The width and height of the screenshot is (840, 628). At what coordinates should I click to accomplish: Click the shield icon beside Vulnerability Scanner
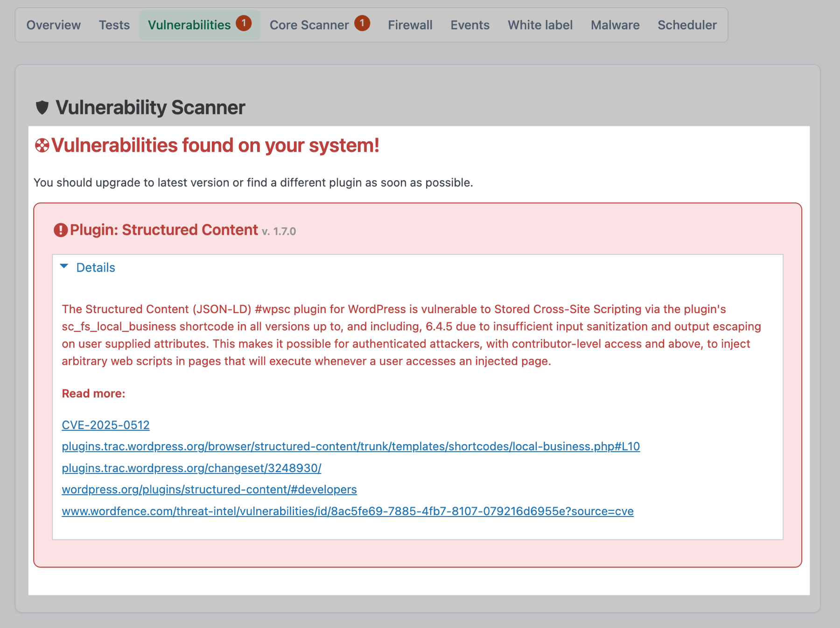click(x=43, y=107)
